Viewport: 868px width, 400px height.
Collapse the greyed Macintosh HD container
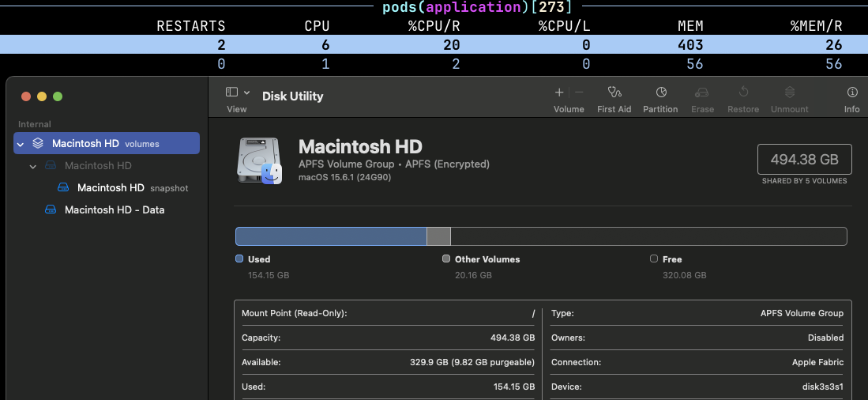[x=33, y=166]
